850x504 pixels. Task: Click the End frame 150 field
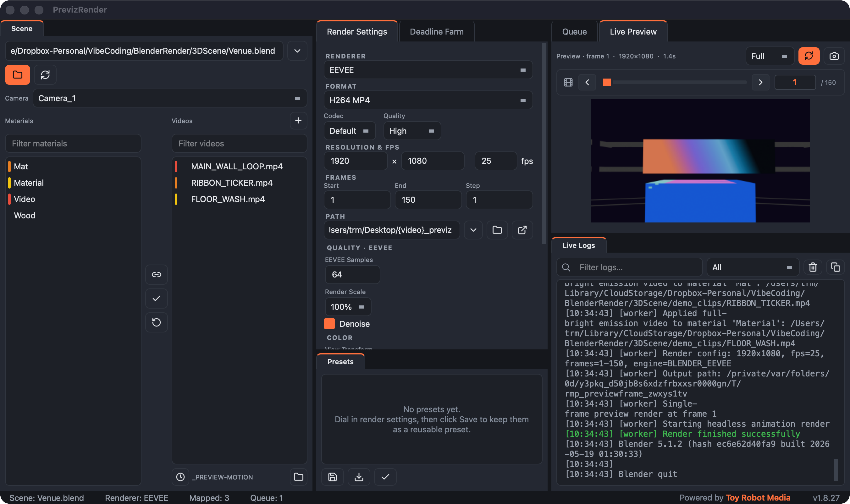[x=428, y=200]
